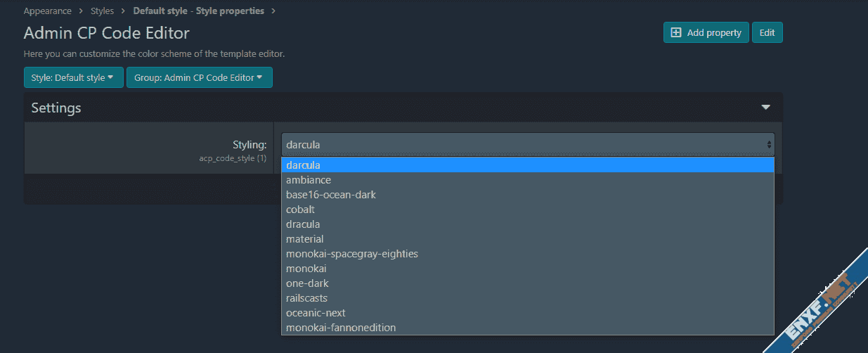Go to Appearance breadcrumb link

(x=47, y=11)
